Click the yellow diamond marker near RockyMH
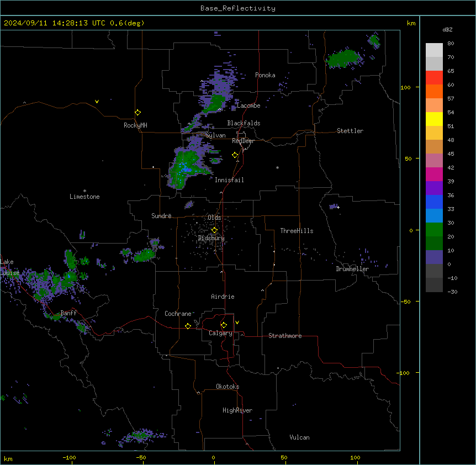Viewport: 476px width, 465px height. click(138, 113)
